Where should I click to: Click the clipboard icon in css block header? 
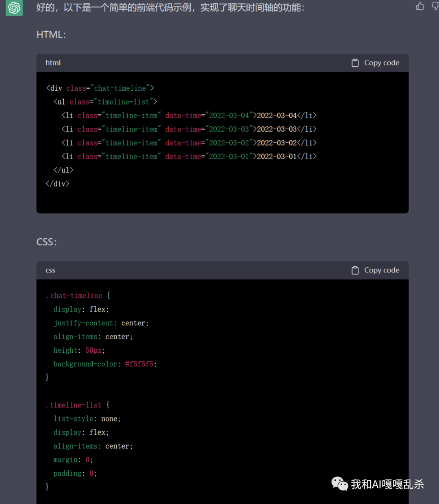(x=355, y=271)
